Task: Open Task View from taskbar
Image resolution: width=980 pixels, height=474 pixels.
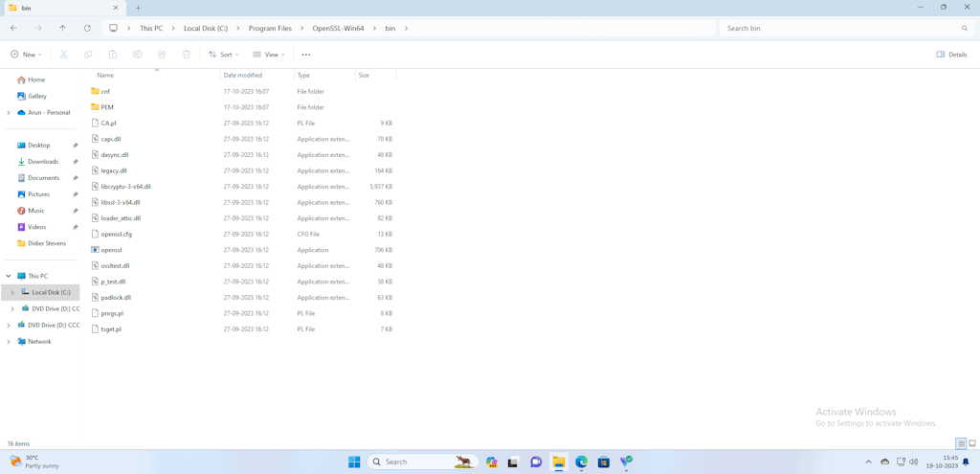Action: click(x=513, y=462)
